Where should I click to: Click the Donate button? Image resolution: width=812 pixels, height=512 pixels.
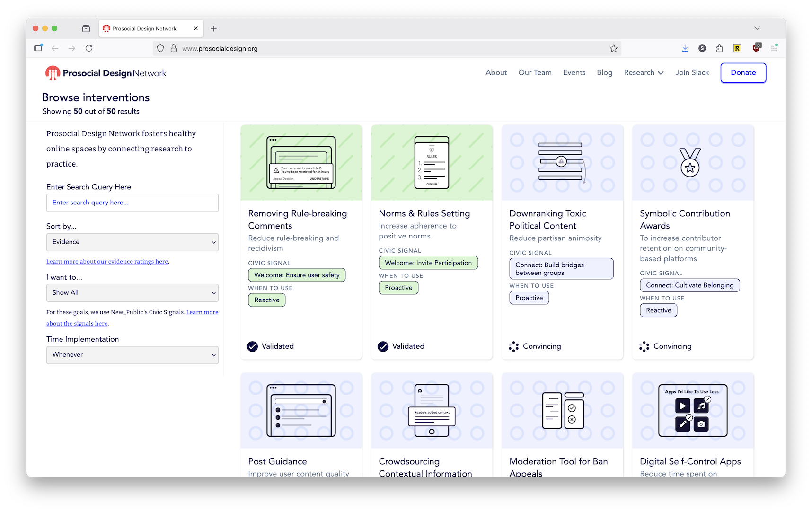(743, 72)
